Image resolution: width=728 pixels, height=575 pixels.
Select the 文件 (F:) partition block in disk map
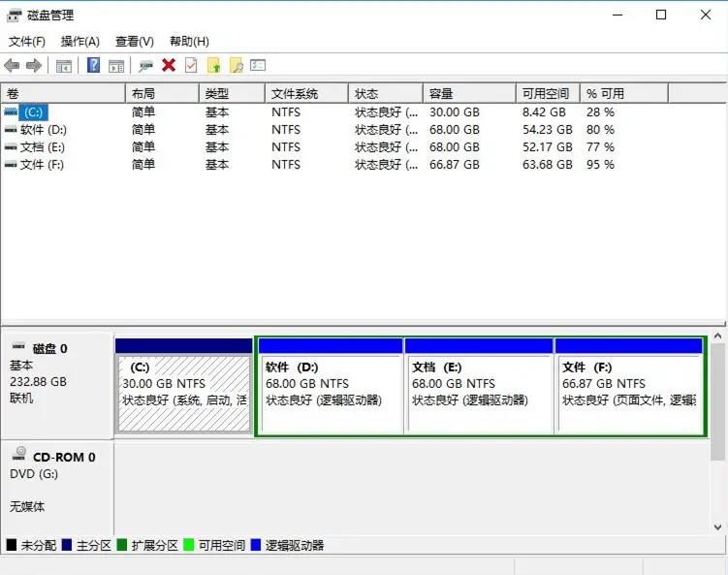coord(629,387)
